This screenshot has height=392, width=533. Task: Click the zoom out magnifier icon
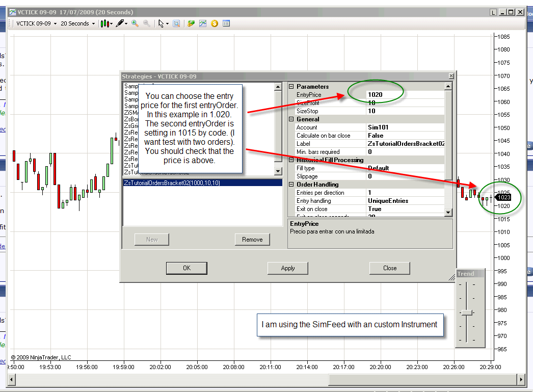tap(147, 23)
